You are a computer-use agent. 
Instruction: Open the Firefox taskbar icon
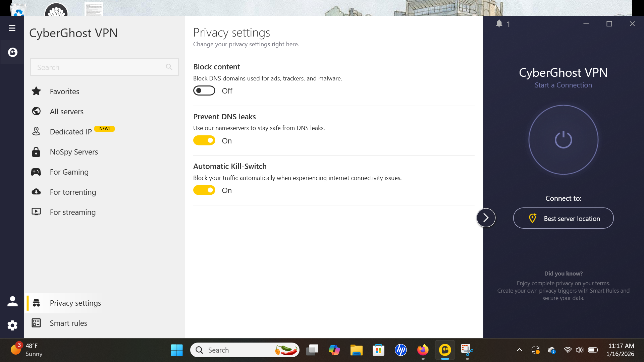tap(423, 350)
